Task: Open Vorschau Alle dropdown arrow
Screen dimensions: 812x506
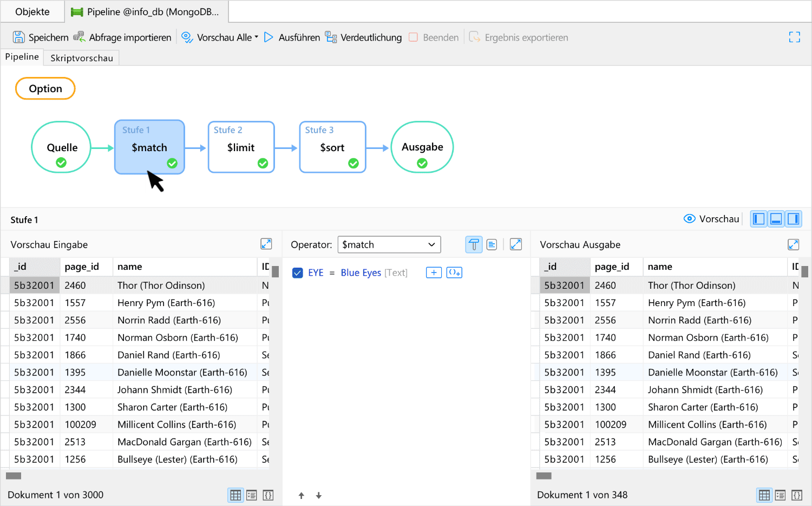Action: pos(257,37)
